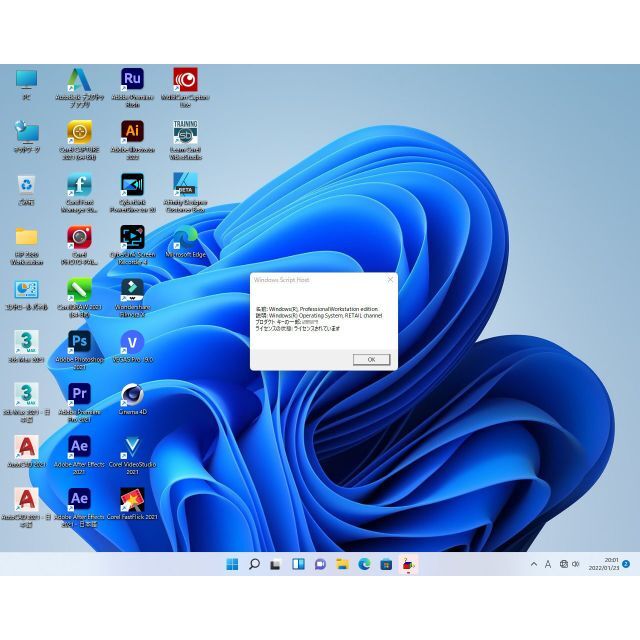This screenshot has width=640, height=640.
Task: Launch CyberLink Screen Recorder 4 shortcut
Action: (x=132, y=245)
